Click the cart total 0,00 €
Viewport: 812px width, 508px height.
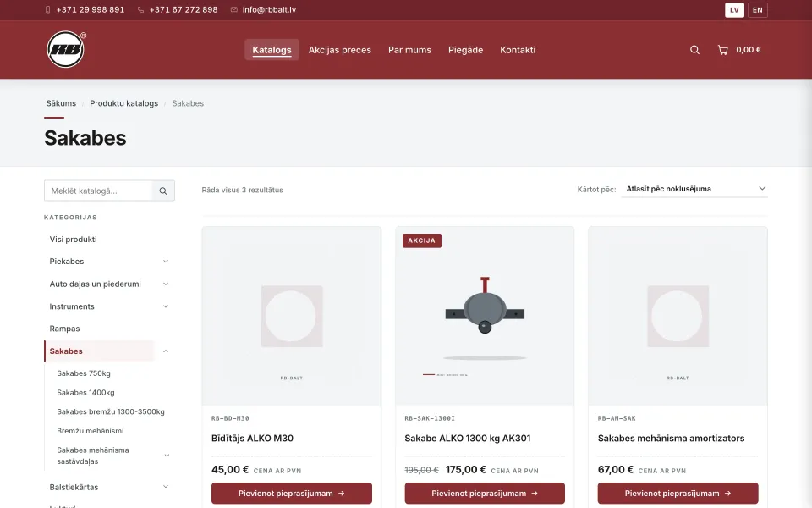click(749, 50)
